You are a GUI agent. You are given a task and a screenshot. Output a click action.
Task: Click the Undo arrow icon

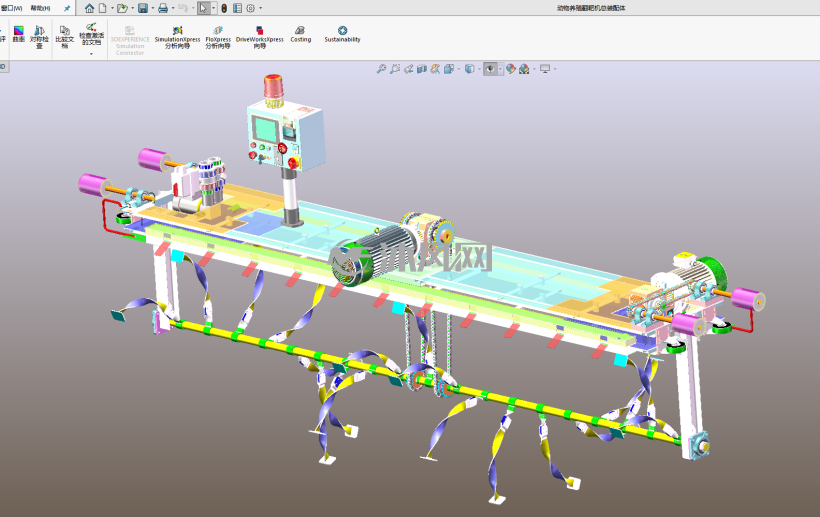[183, 8]
